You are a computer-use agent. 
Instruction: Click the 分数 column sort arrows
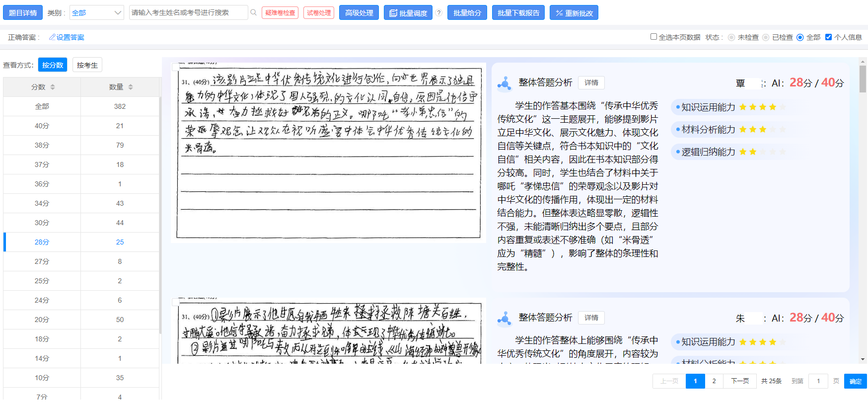(x=53, y=87)
